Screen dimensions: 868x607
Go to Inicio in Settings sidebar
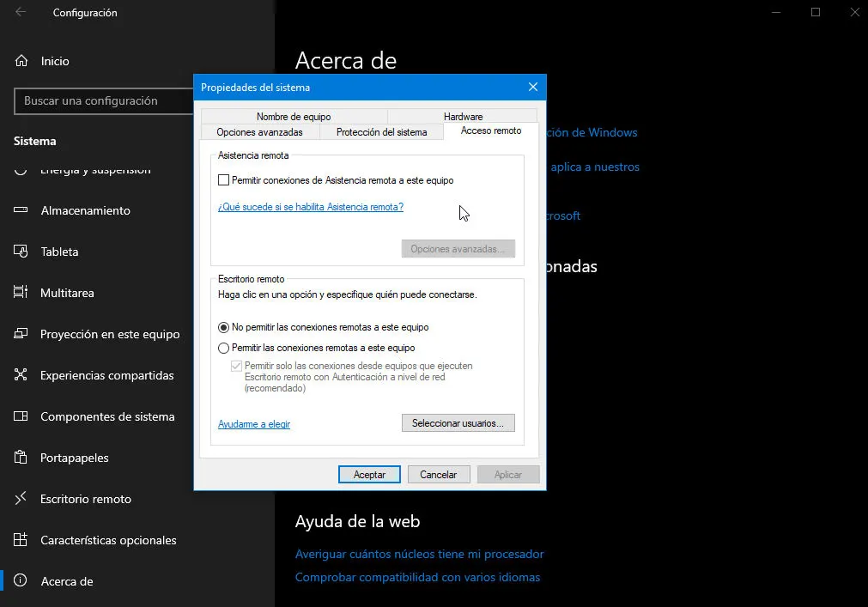click(137, 61)
